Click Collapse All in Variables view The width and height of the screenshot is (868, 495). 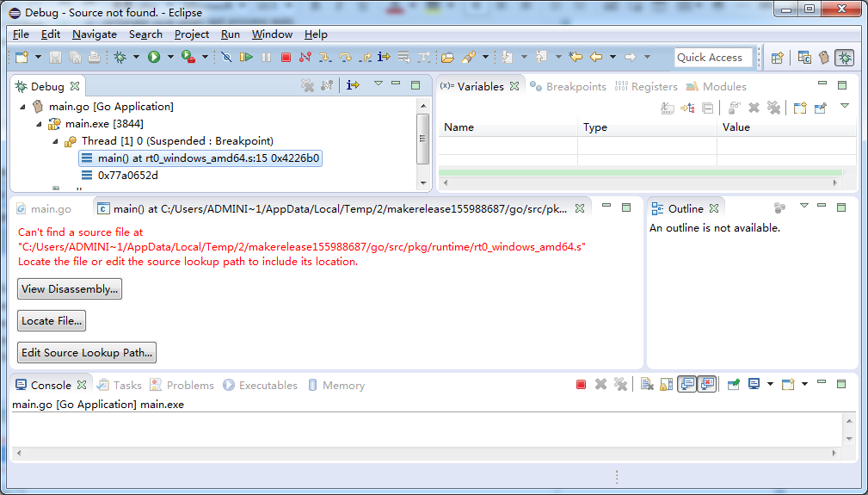(x=707, y=108)
